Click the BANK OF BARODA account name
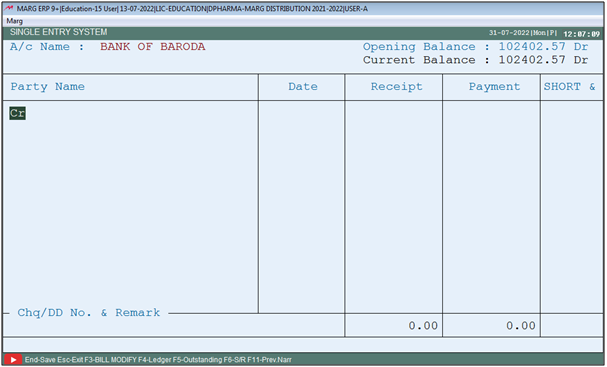The image size is (607, 367). (153, 47)
